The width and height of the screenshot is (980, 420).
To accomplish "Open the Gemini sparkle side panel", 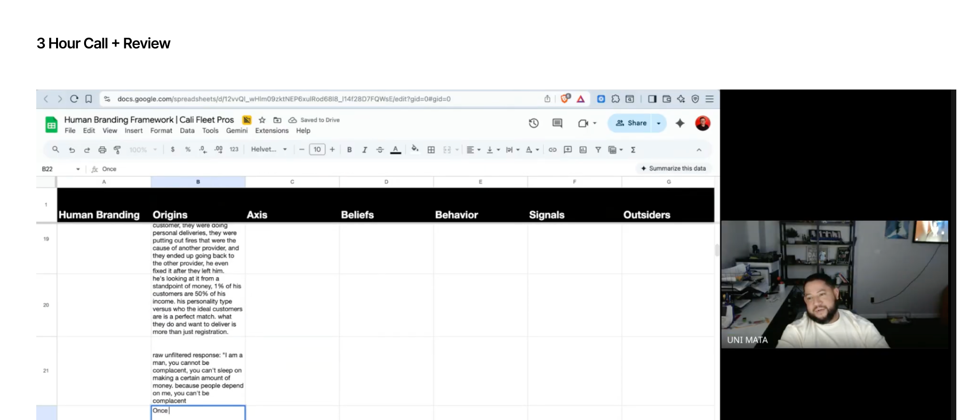I will 680,123.
